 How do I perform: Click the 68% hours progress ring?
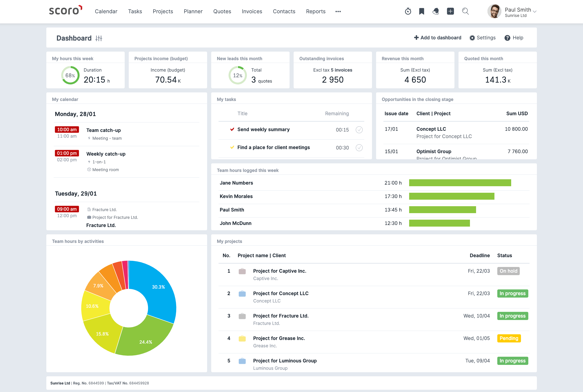[x=70, y=75]
